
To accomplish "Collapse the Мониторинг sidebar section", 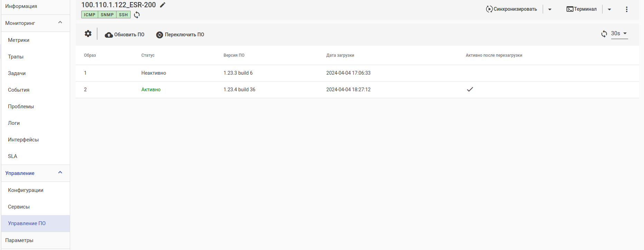I will [x=60, y=23].
